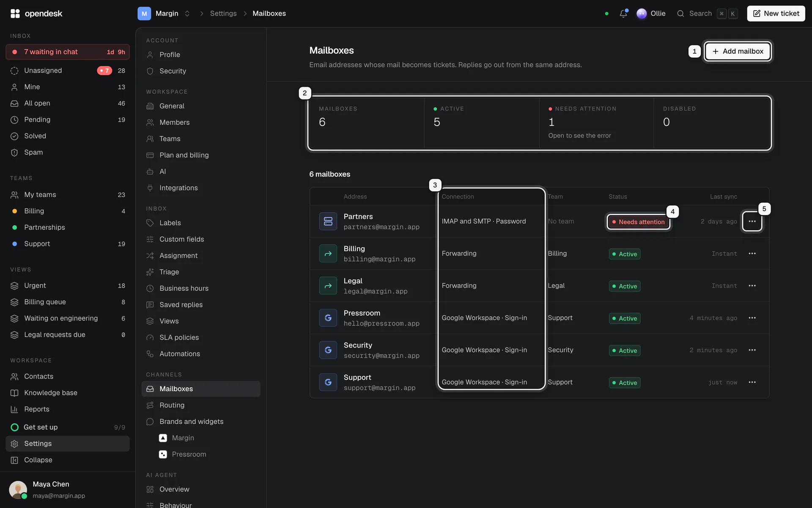The height and width of the screenshot is (508, 812).
Task: Open Business hours settings
Action: 201,288
